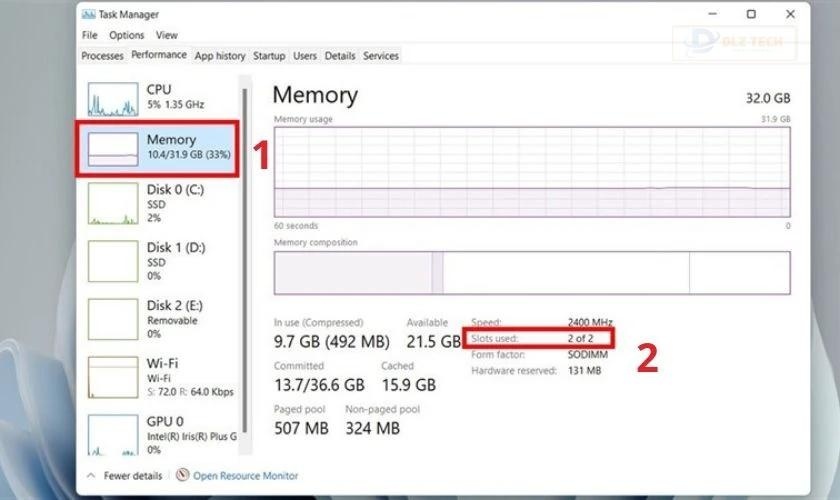Click the Open Resource Monitor link
The height and width of the screenshot is (500, 840).
coord(245,476)
